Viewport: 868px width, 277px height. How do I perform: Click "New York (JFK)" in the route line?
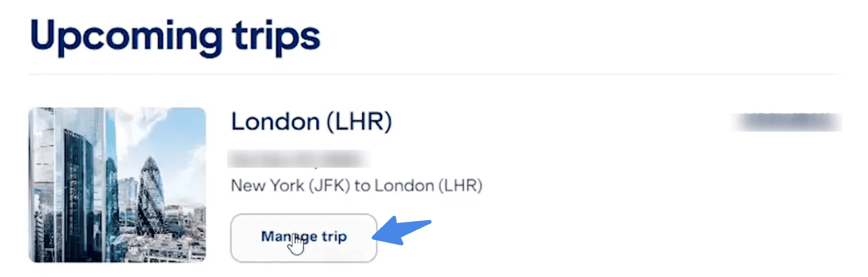[290, 186]
